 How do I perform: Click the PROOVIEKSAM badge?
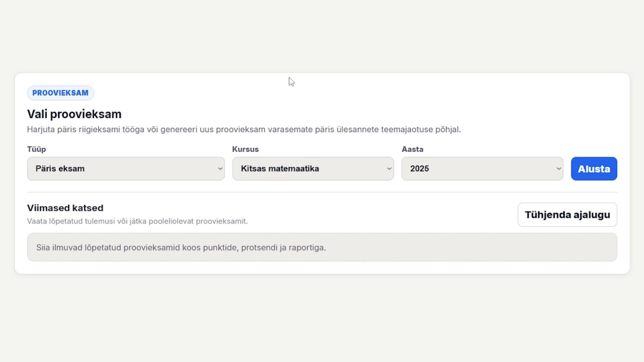(60, 93)
